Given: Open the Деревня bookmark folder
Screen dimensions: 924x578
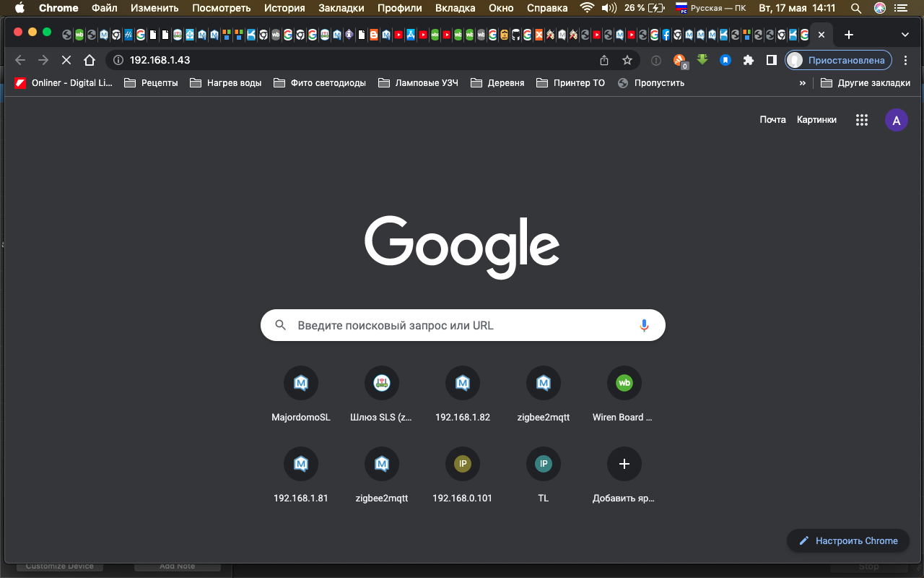Looking at the screenshot, I should point(497,83).
